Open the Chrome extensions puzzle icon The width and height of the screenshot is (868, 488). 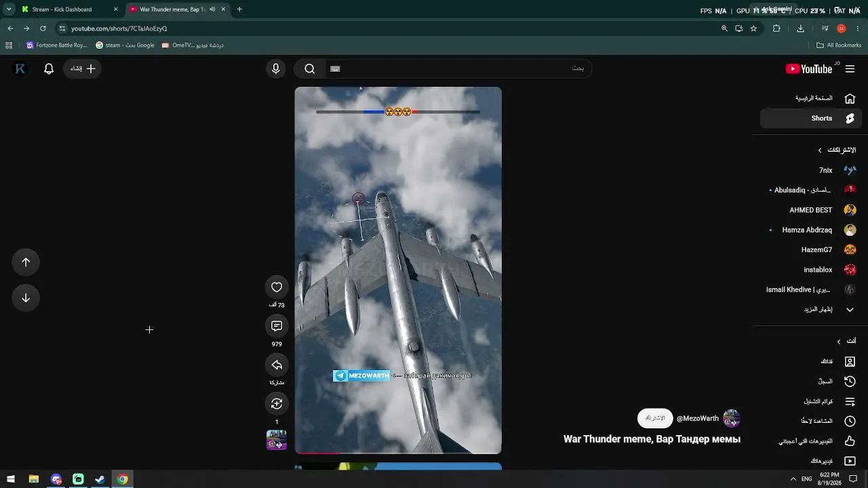pyautogui.click(x=776, y=28)
